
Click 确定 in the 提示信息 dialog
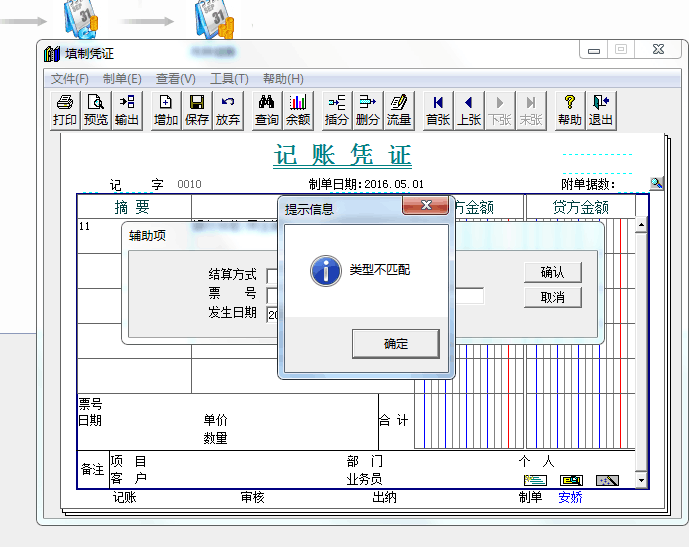(x=395, y=343)
